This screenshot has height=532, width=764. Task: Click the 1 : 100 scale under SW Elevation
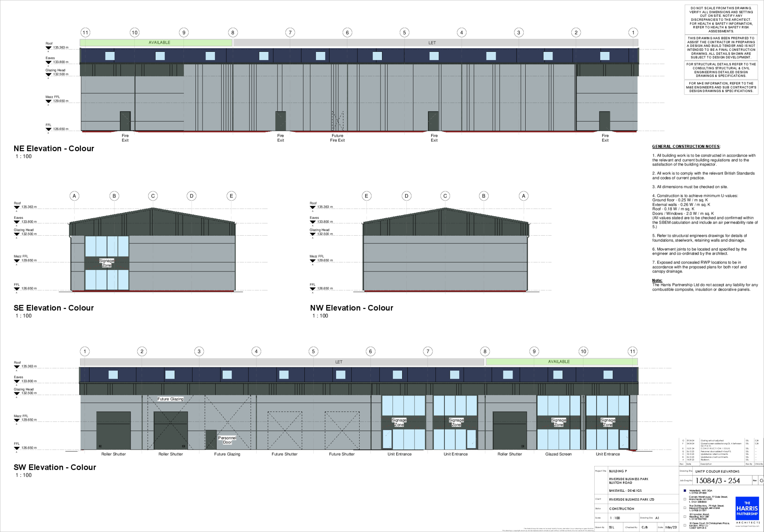tap(24, 475)
